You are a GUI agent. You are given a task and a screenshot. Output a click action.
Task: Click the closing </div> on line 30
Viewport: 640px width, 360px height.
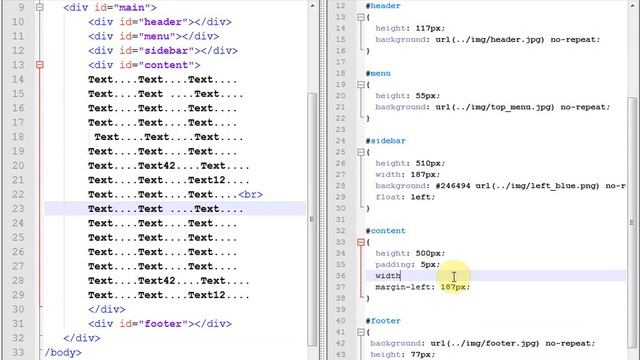tap(107, 309)
